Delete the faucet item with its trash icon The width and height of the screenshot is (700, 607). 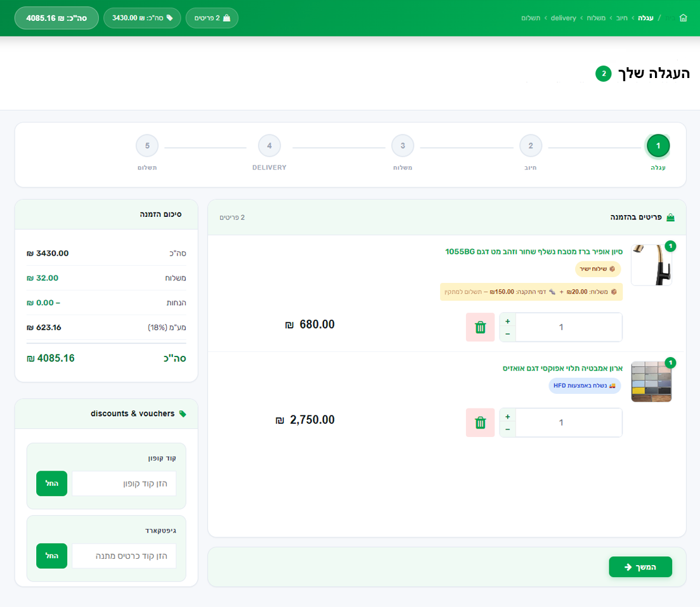(480, 327)
